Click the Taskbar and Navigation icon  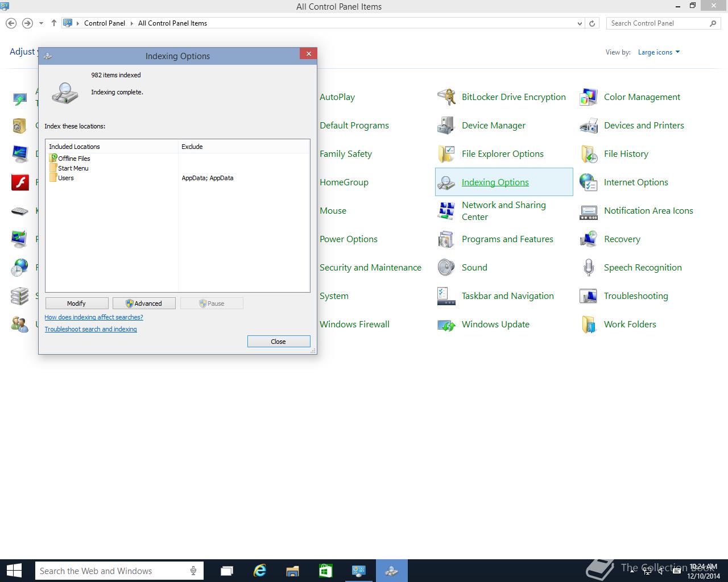[x=446, y=296]
